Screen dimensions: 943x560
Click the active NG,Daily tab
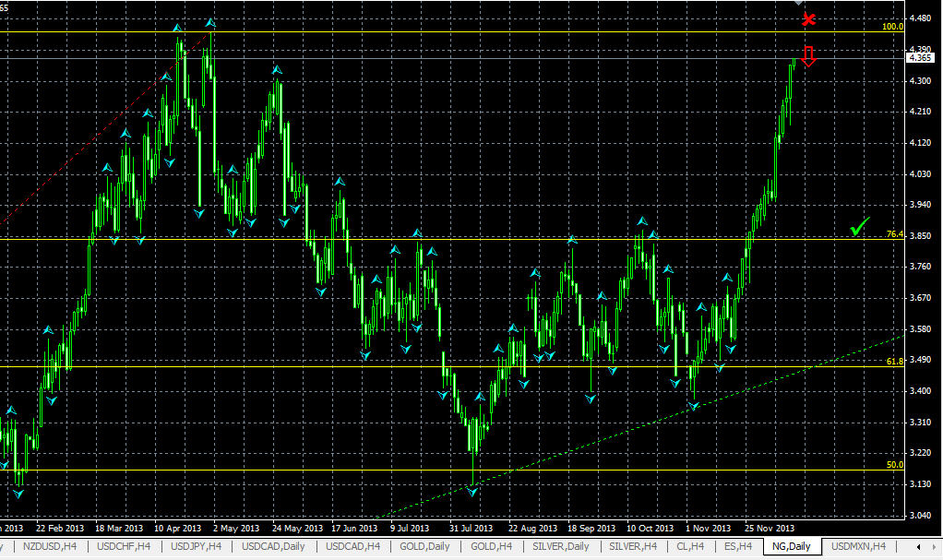point(792,547)
